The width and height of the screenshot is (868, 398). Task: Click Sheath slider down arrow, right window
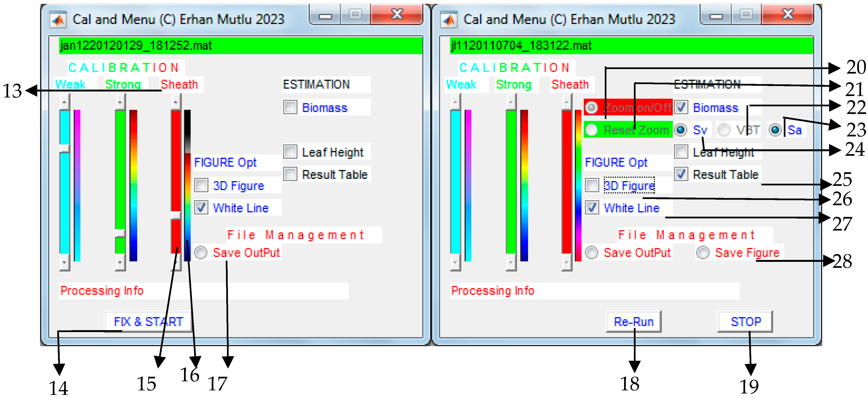coord(566,262)
